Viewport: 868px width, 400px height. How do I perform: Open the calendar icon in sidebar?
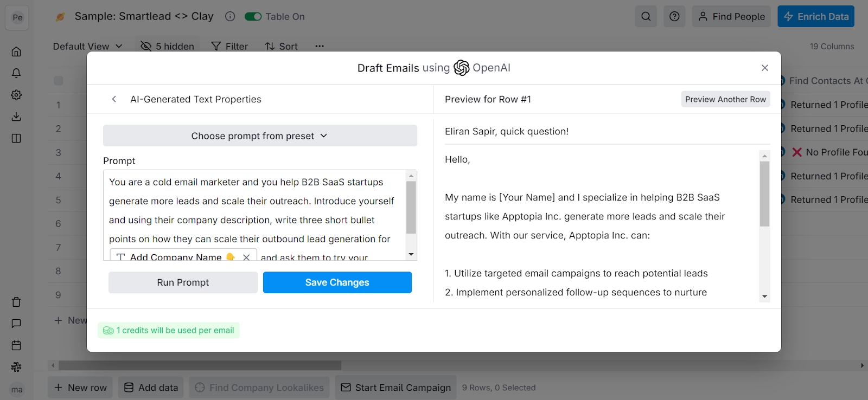(16, 345)
